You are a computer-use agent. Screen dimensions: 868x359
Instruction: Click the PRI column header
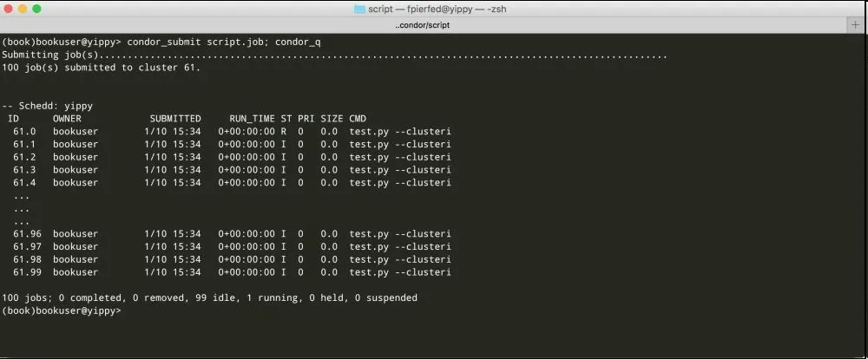(306, 119)
